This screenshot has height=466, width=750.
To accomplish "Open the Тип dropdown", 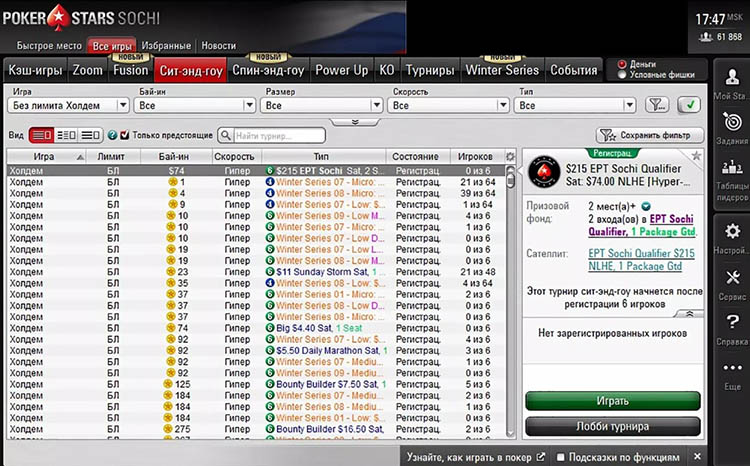I will click(x=575, y=105).
